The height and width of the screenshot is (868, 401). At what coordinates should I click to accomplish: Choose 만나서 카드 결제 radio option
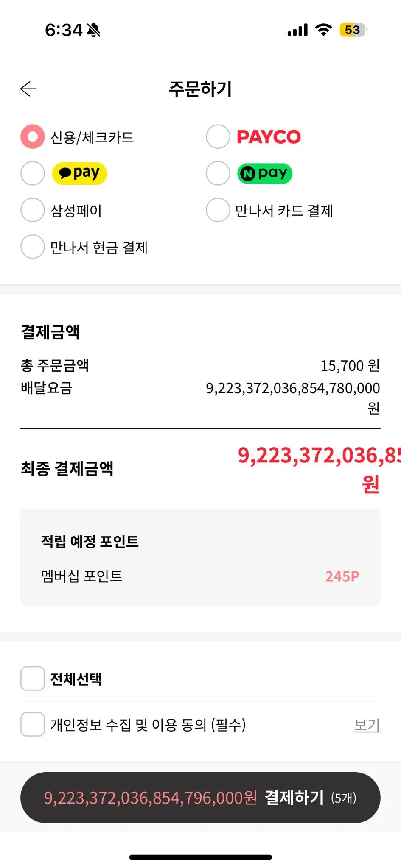218,210
